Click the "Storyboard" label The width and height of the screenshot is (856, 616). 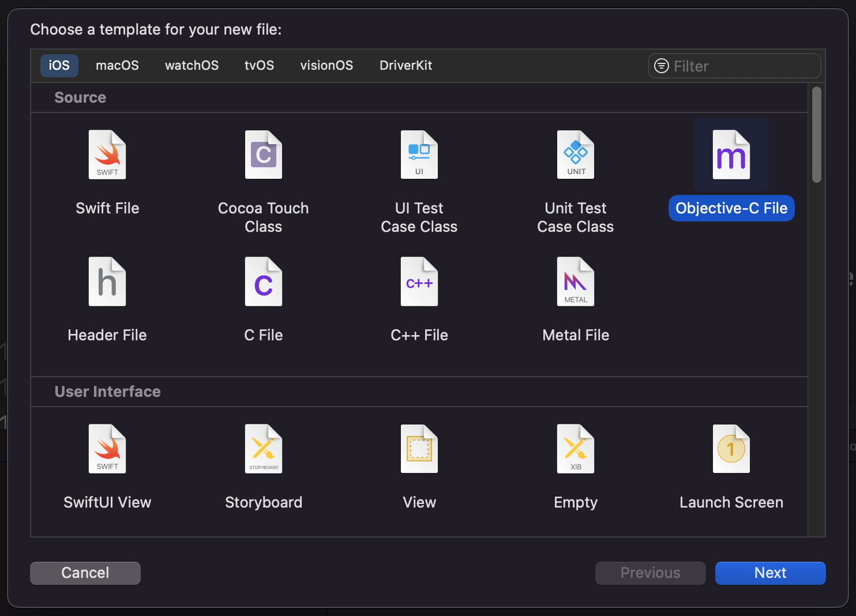tap(264, 502)
